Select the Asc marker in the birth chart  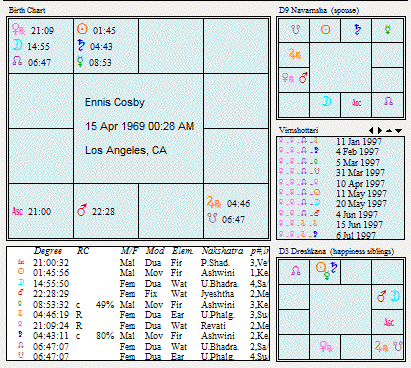click(x=17, y=211)
